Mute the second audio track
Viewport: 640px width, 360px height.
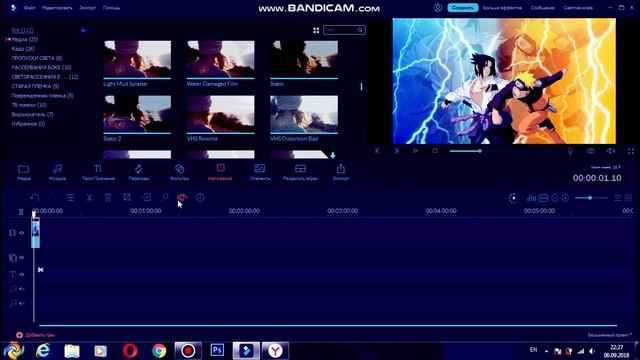(22, 303)
